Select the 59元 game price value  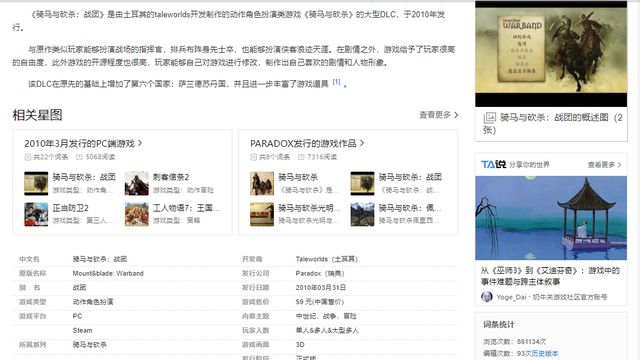click(320, 302)
